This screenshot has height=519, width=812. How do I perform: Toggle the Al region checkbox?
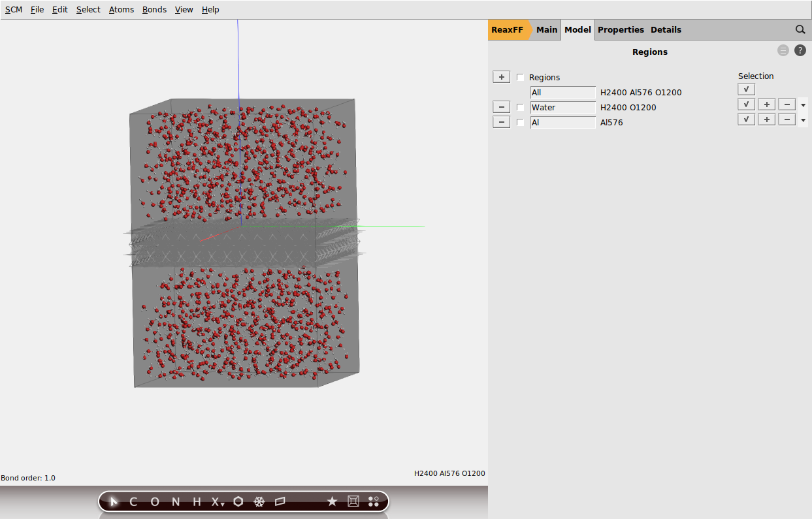(x=521, y=122)
